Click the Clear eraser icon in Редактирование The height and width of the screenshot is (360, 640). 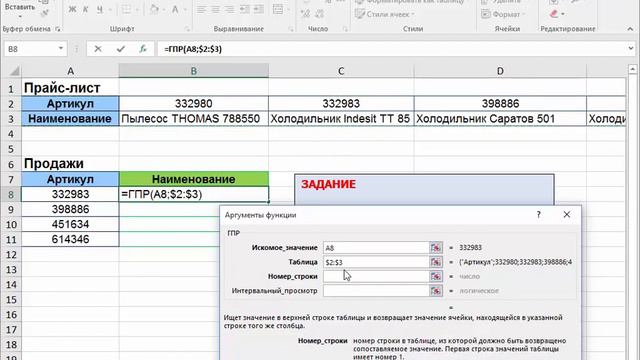tap(554, 14)
